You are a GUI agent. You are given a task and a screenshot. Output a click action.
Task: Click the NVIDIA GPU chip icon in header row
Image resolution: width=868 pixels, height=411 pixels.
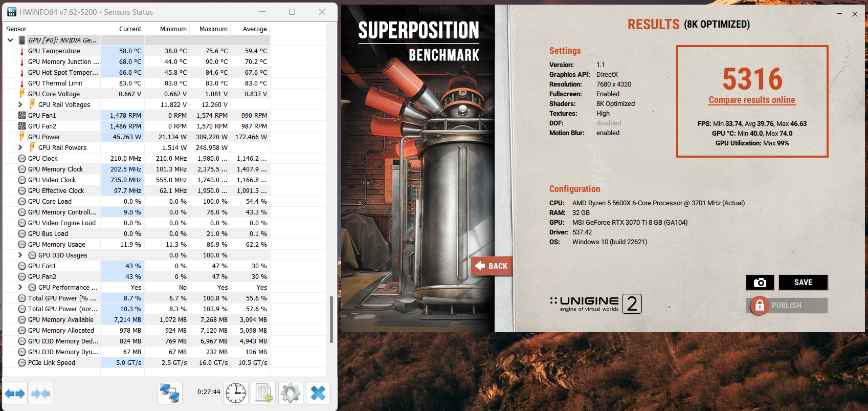[x=22, y=40]
